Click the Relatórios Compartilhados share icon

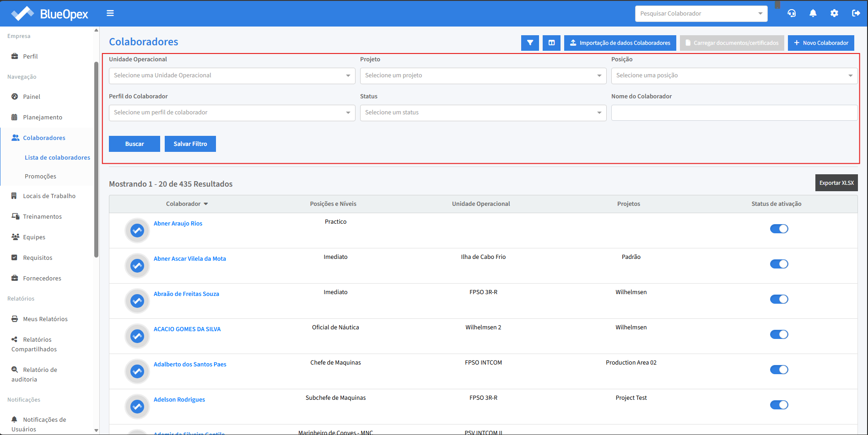click(x=15, y=339)
